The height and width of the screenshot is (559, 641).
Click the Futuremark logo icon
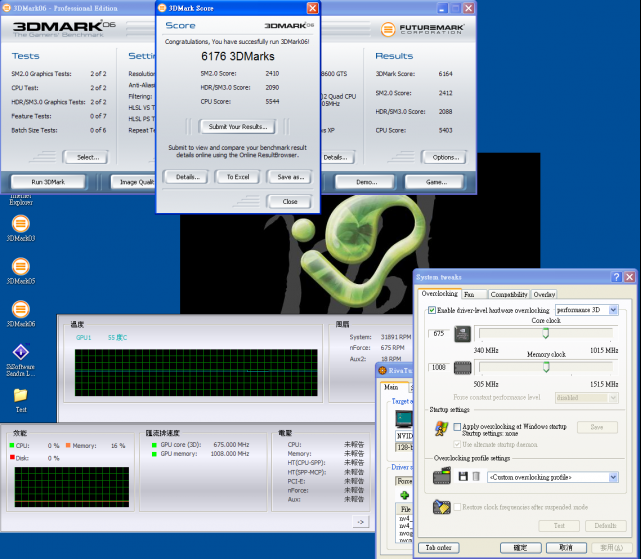(x=388, y=29)
